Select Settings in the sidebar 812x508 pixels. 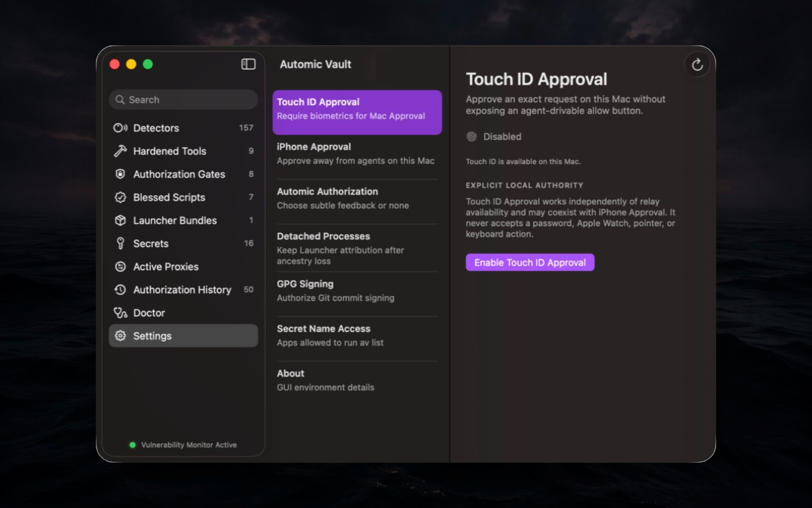[183, 336]
